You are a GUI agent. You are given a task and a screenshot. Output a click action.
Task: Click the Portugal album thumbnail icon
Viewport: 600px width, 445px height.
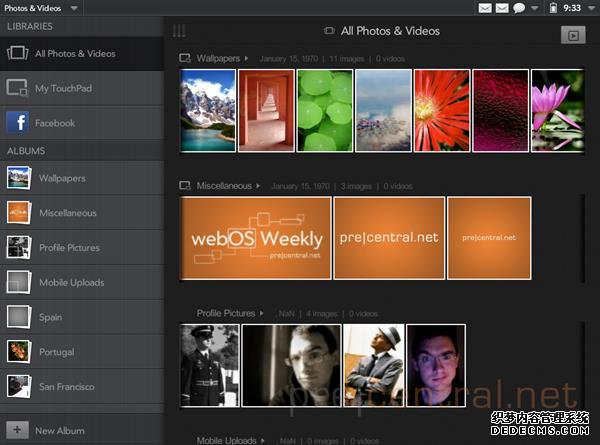[19, 352]
